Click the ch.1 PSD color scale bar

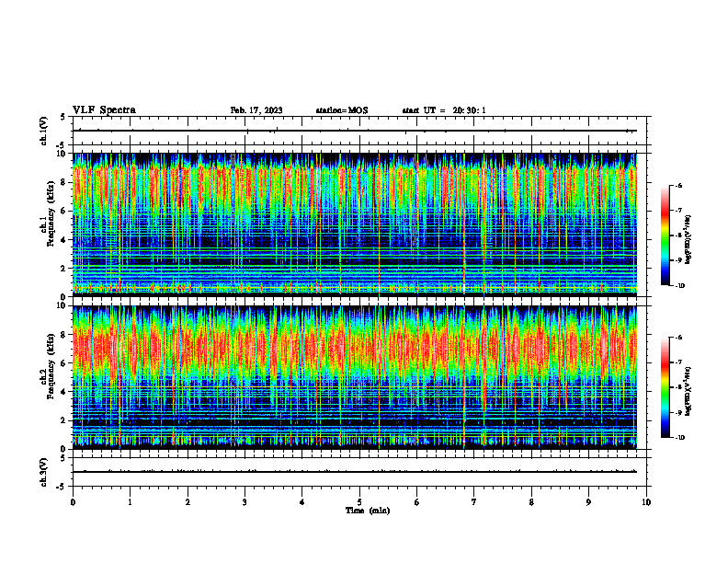[665, 236]
